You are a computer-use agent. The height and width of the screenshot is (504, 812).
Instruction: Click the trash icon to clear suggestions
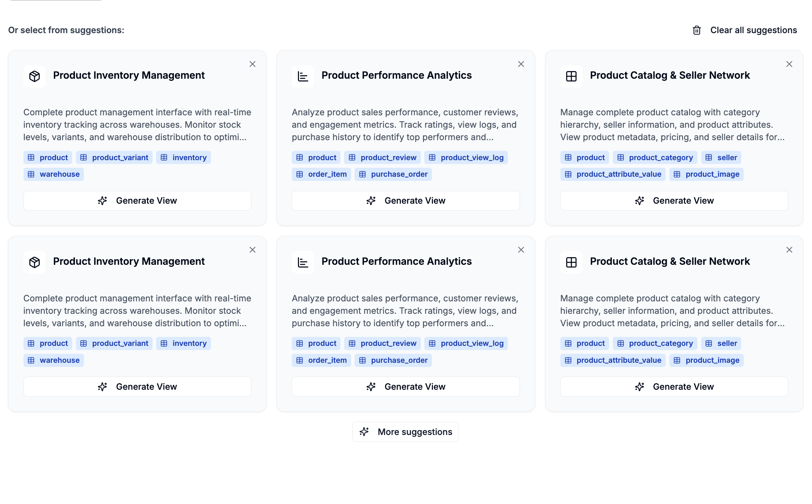(x=697, y=30)
